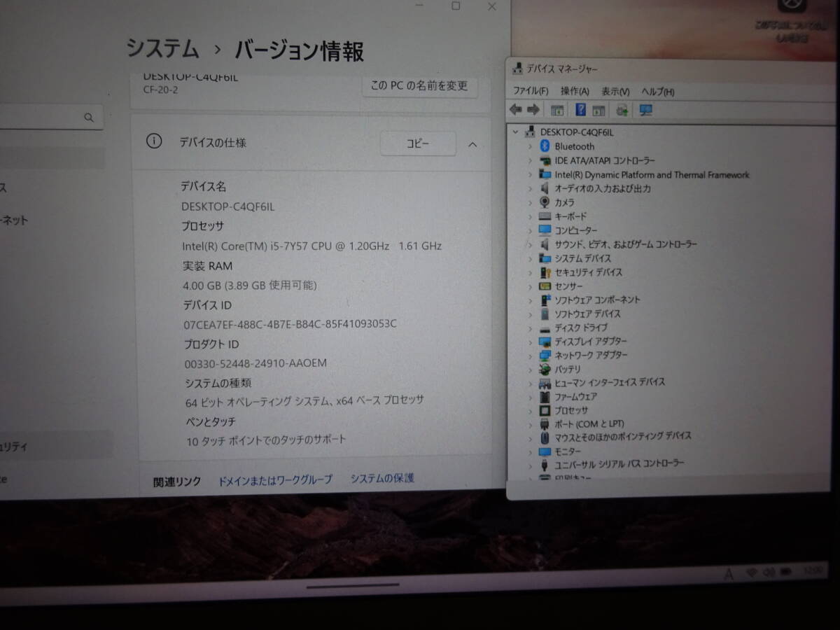The image size is (840, 630).
Task: Click the ネットワーク アダプター icon
Action: click(545, 355)
